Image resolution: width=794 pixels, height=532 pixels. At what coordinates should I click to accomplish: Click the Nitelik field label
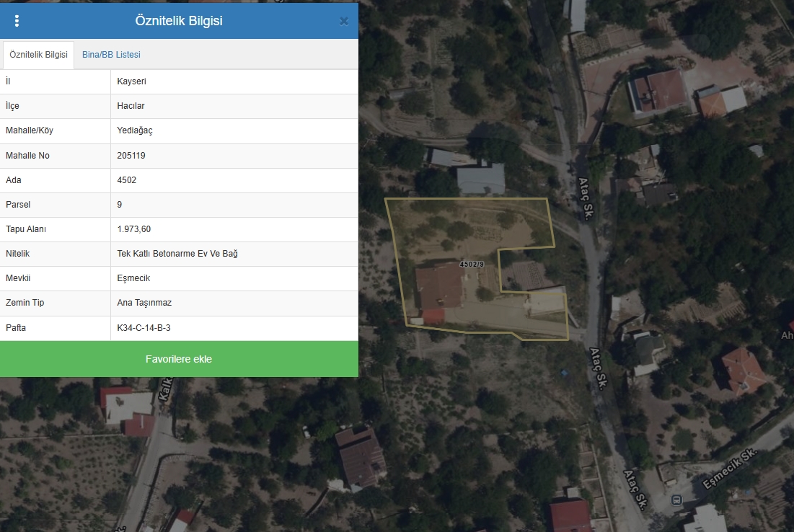[18, 254]
